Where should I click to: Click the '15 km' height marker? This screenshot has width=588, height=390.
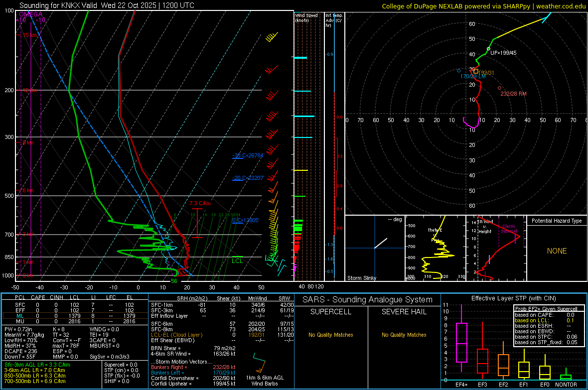pos(30,35)
